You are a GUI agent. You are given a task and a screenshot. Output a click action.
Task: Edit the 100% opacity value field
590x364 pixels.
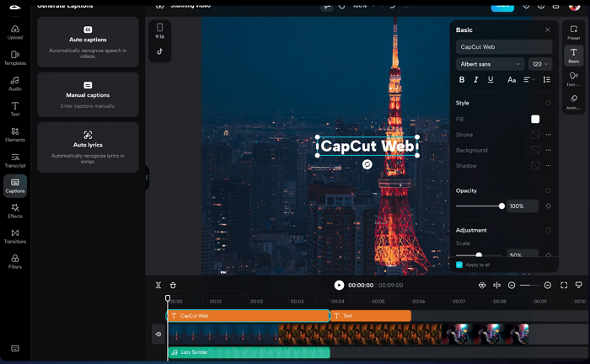523,206
